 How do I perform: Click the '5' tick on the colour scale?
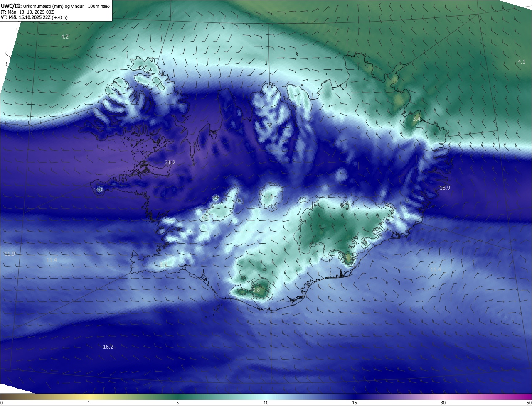[177, 403]
